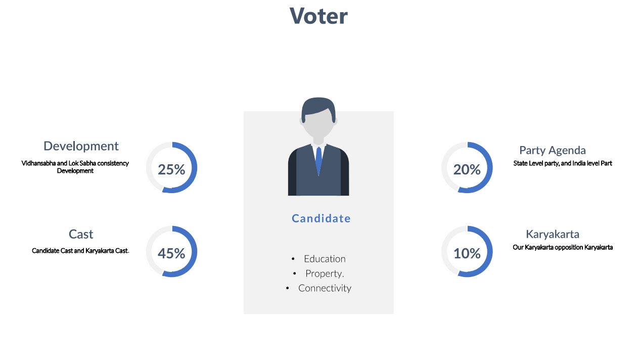Viewport: 638px width, 364px height.
Task: Select the 10% Karyakarta progress ring
Action: [x=467, y=251]
